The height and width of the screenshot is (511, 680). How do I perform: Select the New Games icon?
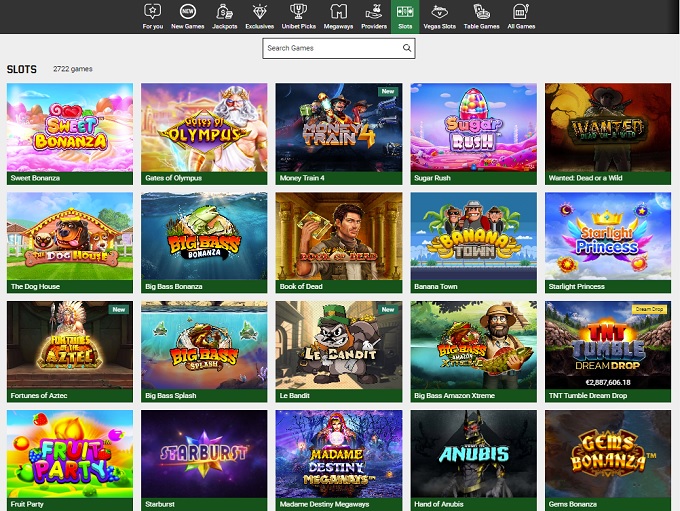pyautogui.click(x=187, y=12)
